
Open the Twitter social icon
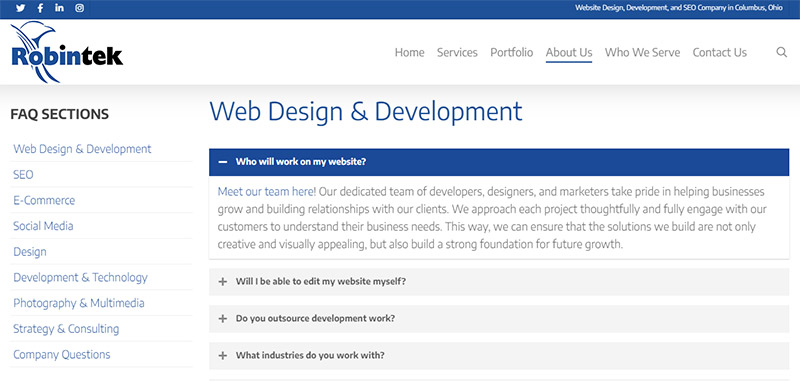pyautogui.click(x=20, y=8)
